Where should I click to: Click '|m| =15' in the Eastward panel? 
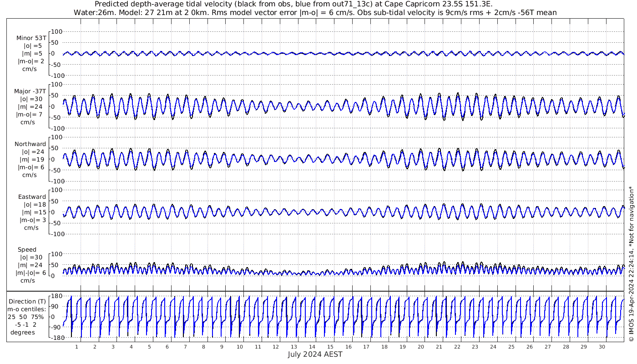33,212
